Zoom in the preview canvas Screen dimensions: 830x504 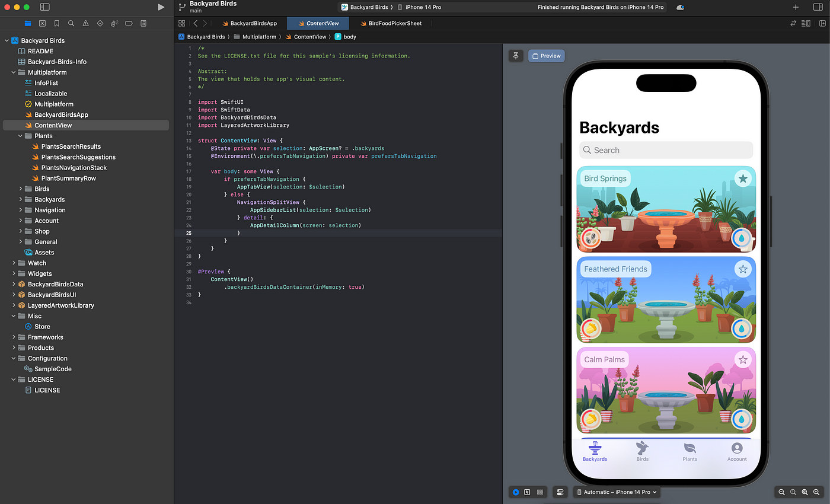[817, 492]
